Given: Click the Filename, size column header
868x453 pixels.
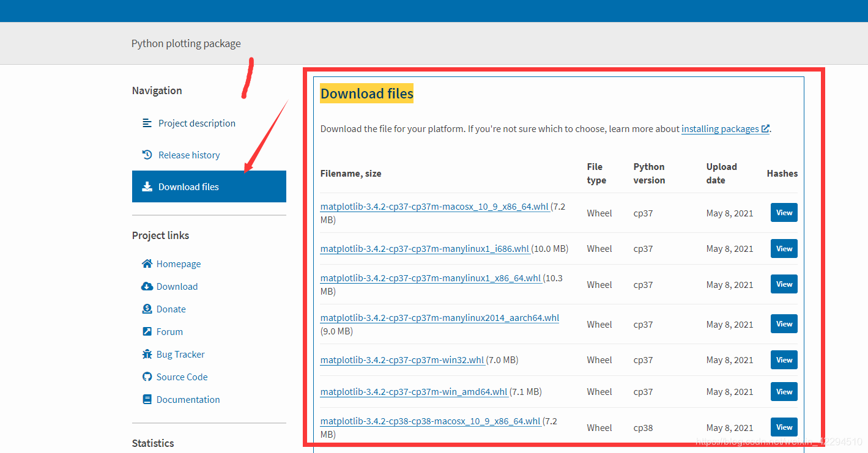Looking at the screenshot, I should click(351, 174).
